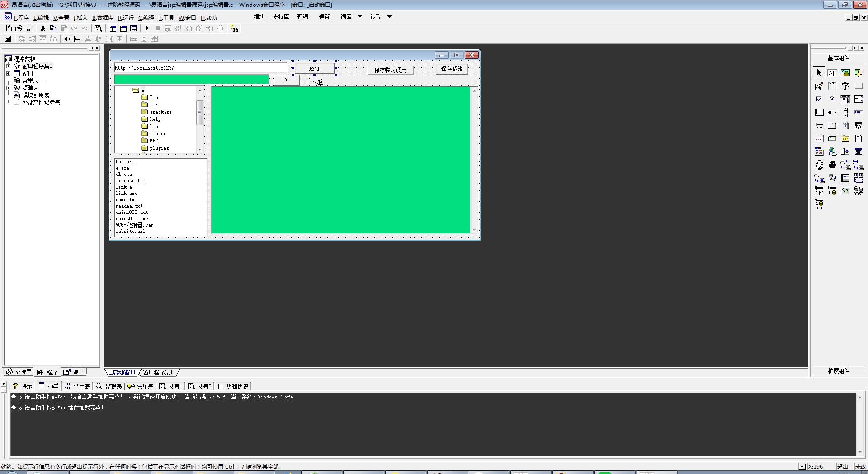Screen dimensions: 868x474
Task: Open the C.编译 menu
Action: pyautogui.click(x=146, y=18)
